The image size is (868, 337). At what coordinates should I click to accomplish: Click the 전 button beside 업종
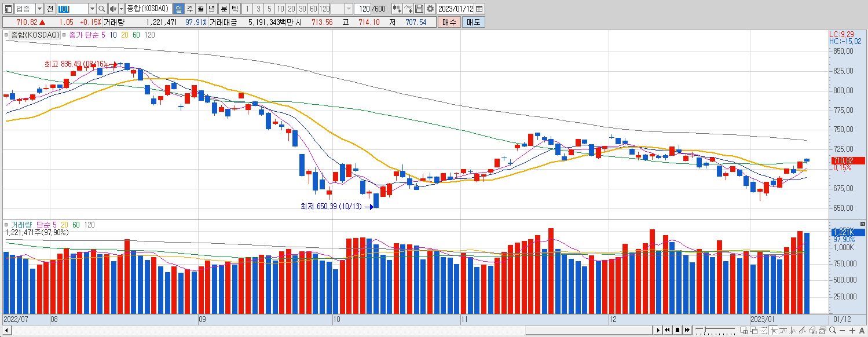point(50,9)
